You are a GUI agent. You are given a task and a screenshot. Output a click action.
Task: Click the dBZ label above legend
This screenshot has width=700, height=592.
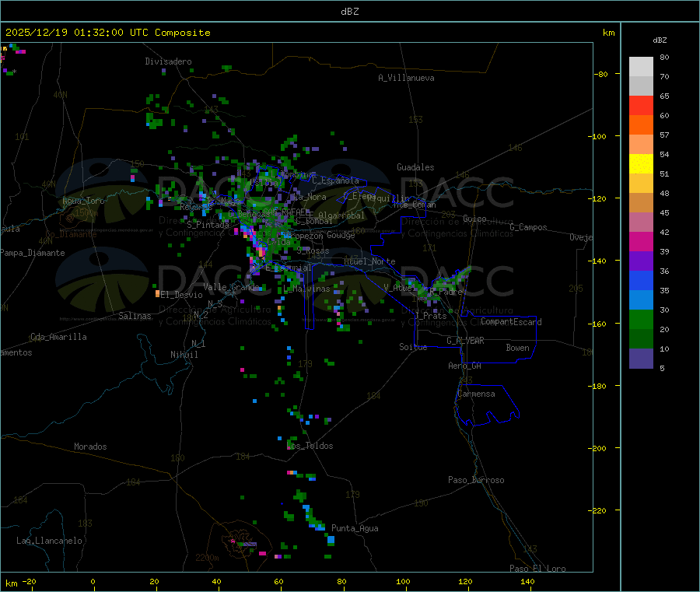pyautogui.click(x=660, y=40)
